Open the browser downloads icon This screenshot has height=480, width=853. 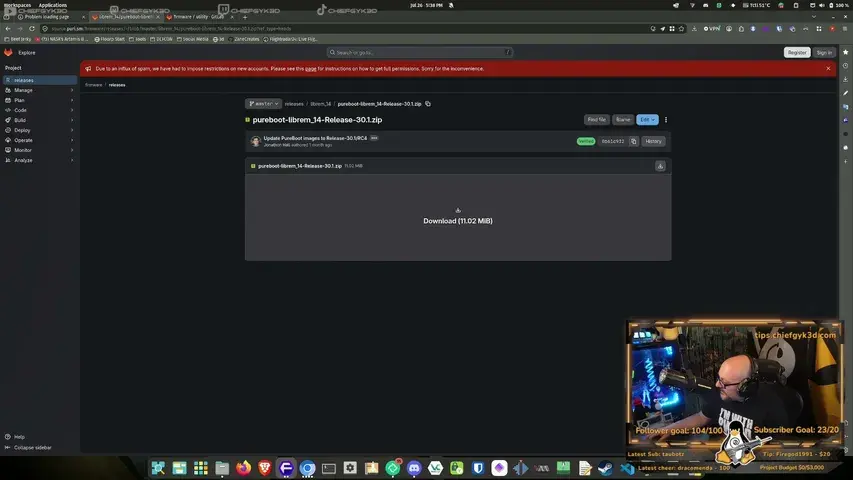pos(694,28)
